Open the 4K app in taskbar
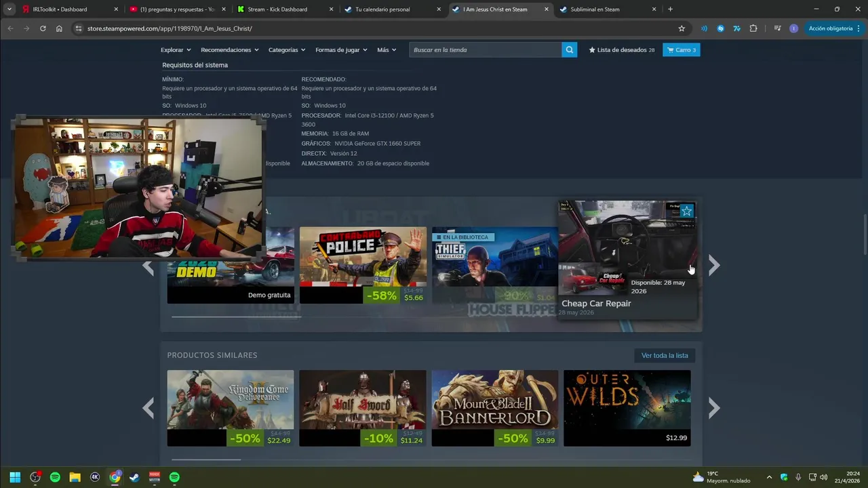This screenshot has width=868, height=488. tap(94, 477)
